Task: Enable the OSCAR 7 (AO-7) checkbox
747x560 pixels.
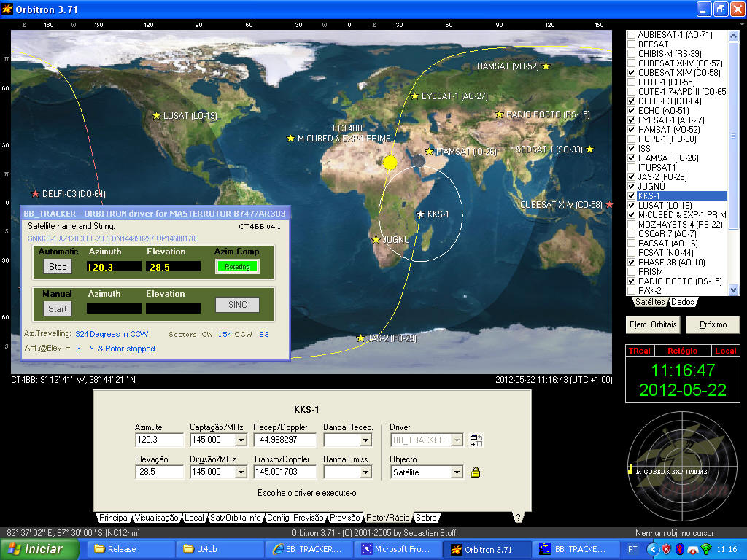Action: pos(631,234)
